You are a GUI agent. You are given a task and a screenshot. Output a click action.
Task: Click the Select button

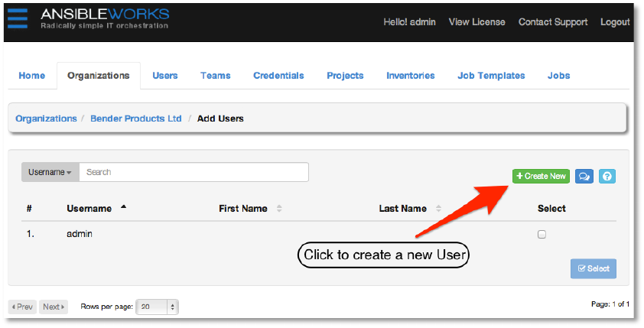pyautogui.click(x=593, y=268)
